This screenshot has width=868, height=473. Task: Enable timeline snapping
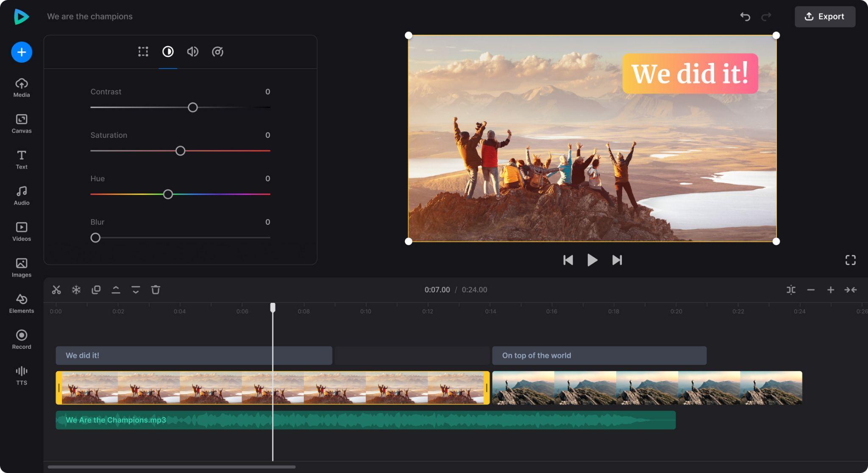click(792, 290)
